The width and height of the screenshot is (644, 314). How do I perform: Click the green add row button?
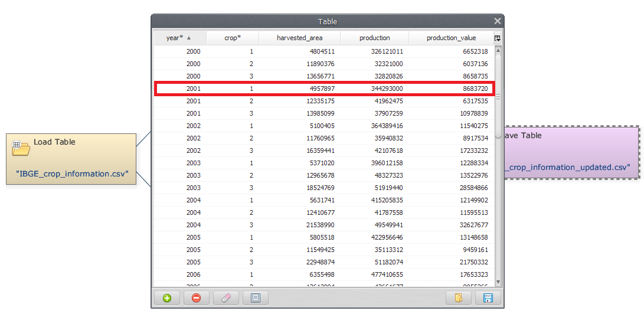167,298
